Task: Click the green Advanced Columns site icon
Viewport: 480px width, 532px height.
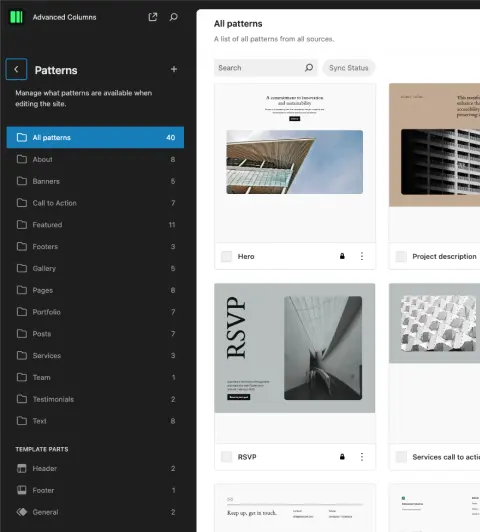Action: (16, 17)
